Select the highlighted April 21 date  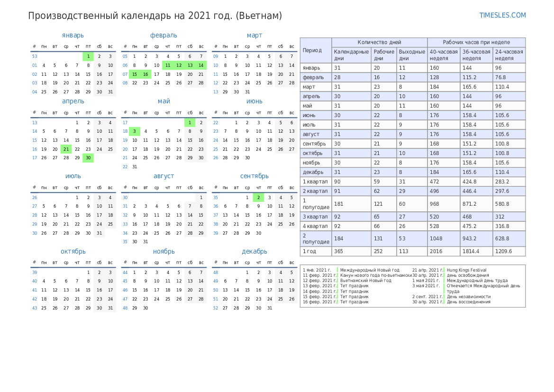(66, 149)
